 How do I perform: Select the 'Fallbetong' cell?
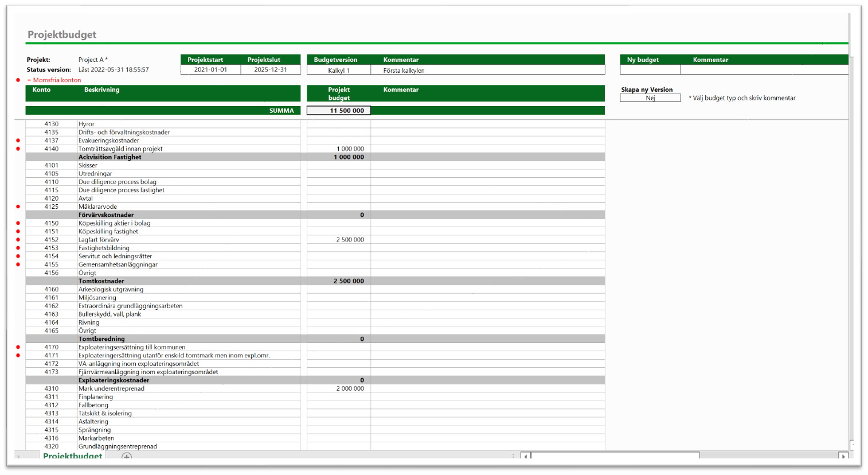pos(189,405)
